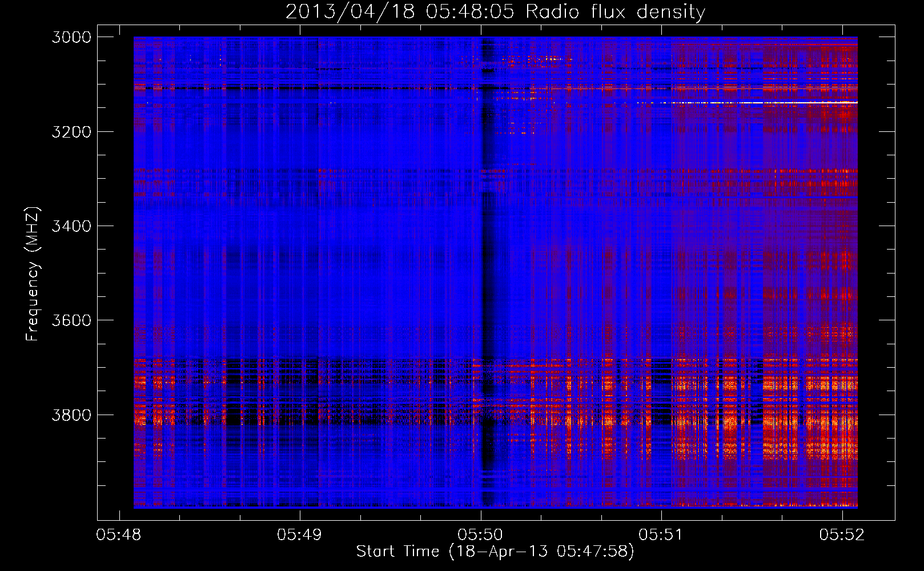This screenshot has height=571, width=924.
Task: Click the 3400 frequency tick label
Action: click(71, 226)
